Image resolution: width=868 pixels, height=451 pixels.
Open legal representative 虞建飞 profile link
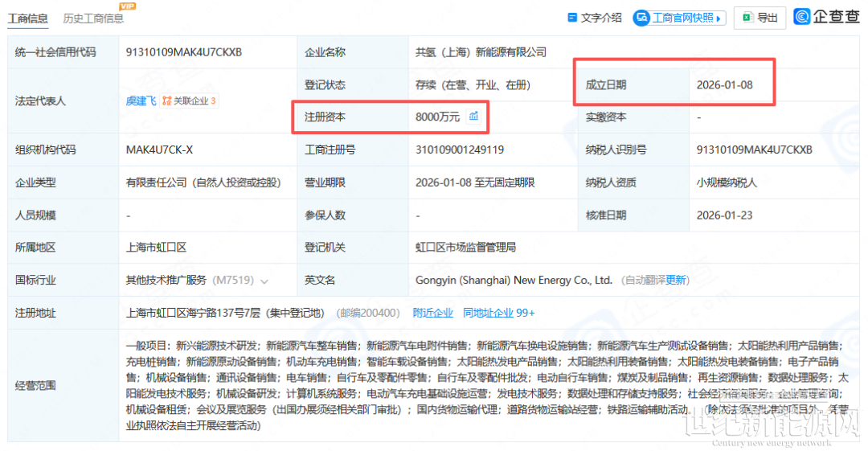pos(141,101)
